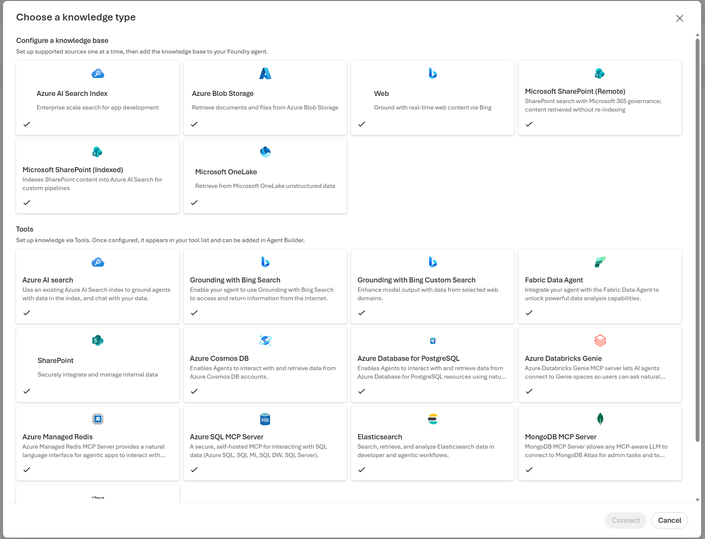Click the Bing icon on Web card
This screenshot has width=705, height=539.
click(433, 73)
